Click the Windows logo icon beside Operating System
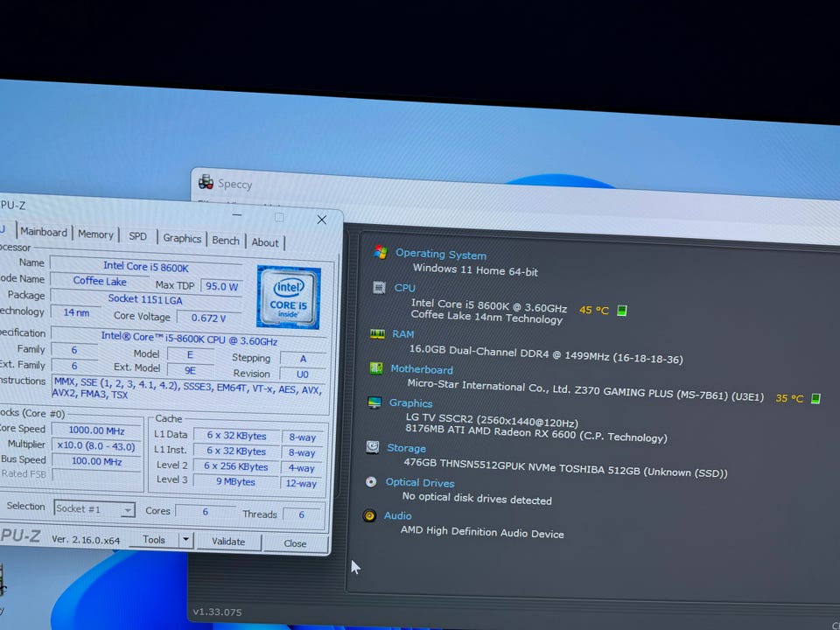The image size is (840, 630). (x=380, y=252)
